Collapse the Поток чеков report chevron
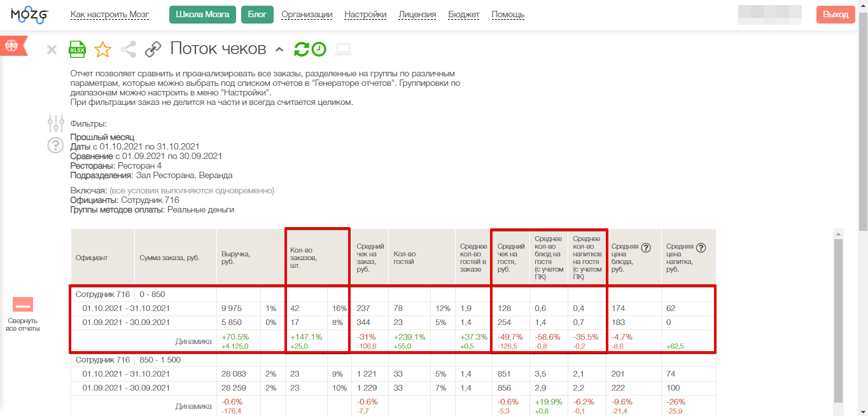 pyautogui.click(x=279, y=50)
